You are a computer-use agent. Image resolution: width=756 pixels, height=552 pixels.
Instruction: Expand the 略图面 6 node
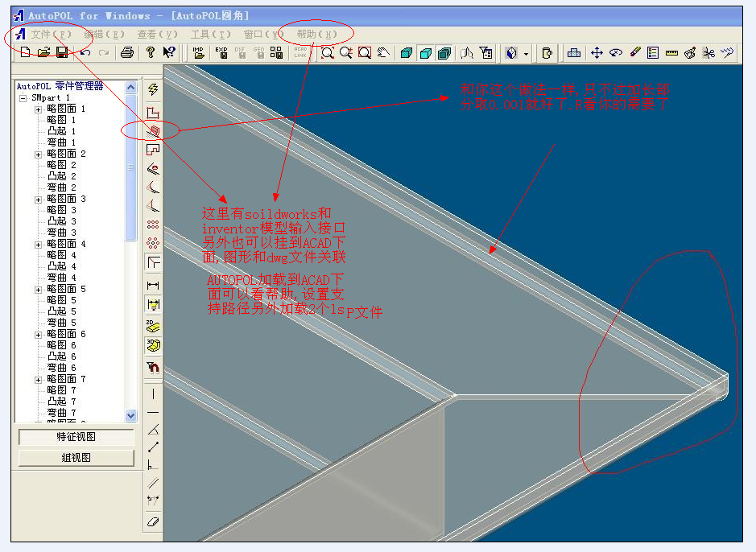38,334
